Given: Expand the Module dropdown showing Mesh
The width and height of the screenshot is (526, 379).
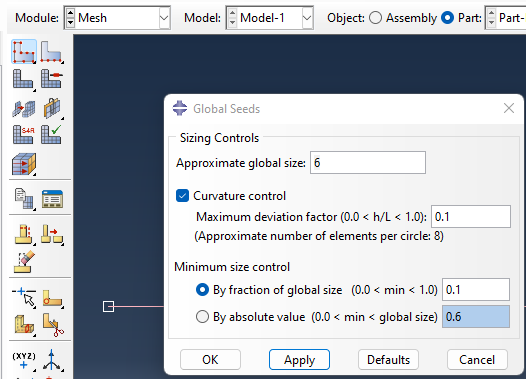Looking at the screenshot, I should (117, 18).
